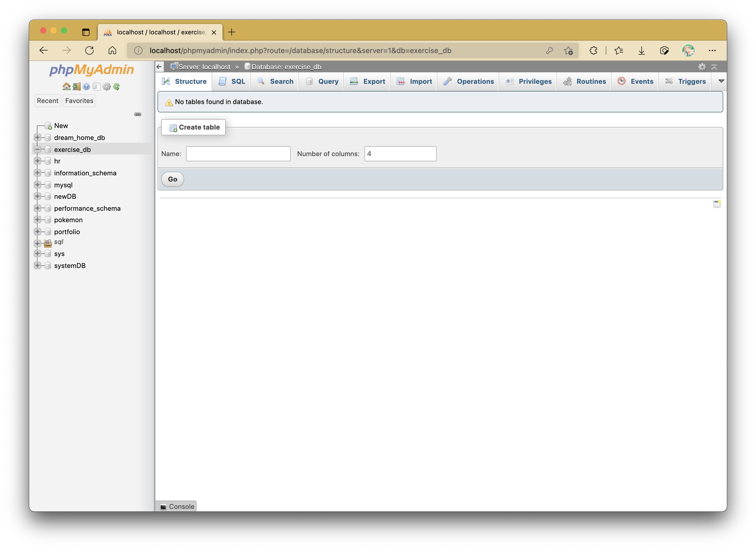This screenshot has height=550, width=756.
Task: Click the link-with-main-panel chain icon
Action: pyautogui.click(x=138, y=114)
